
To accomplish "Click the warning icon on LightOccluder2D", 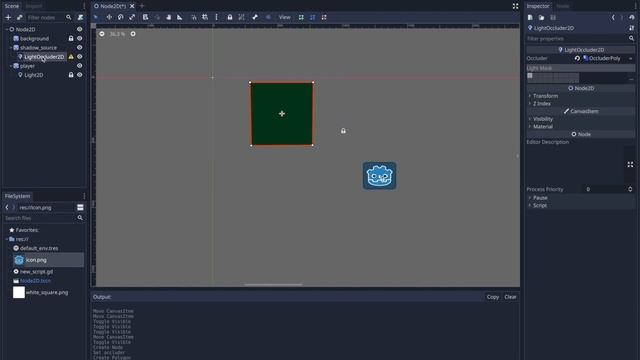I will (x=71, y=57).
